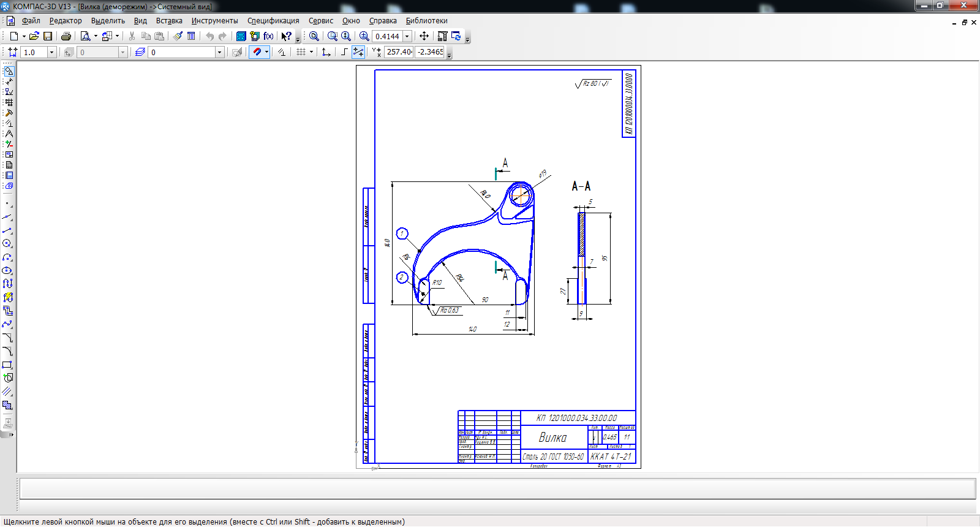The width and height of the screenshot is (980, 527).
Task: Activate the pan view four-arrow icon
Action: [424, 36]
